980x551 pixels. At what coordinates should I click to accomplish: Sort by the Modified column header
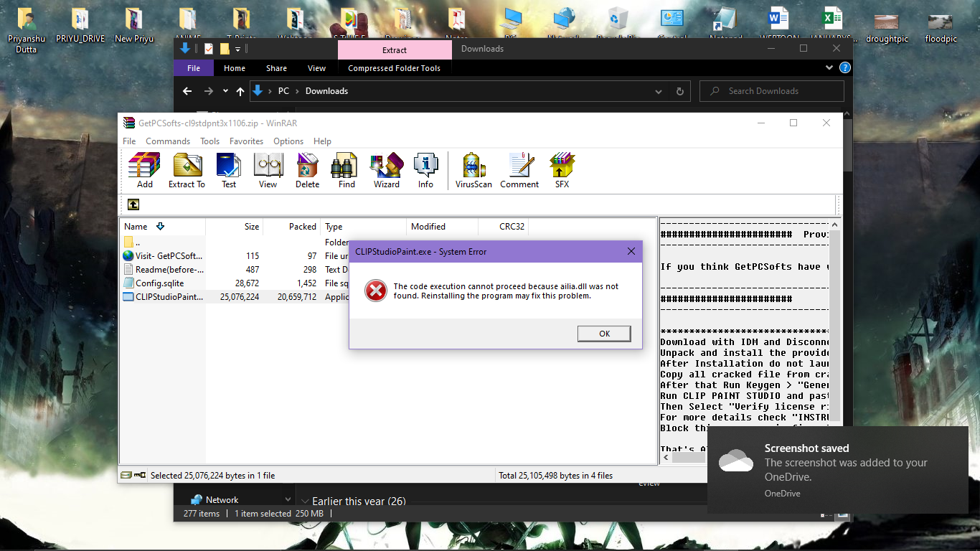443,227
